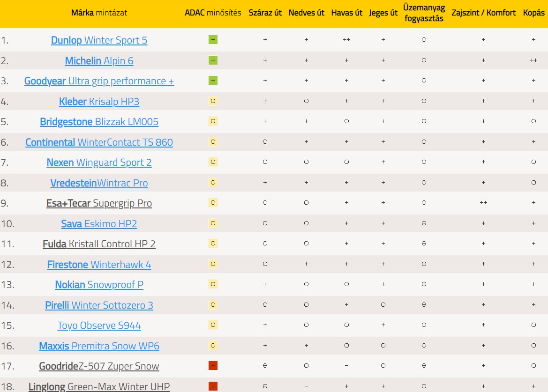548x392 pixels.
Task: Click green ADAC rating badge for Dunlop
Action: click(213, 40)
